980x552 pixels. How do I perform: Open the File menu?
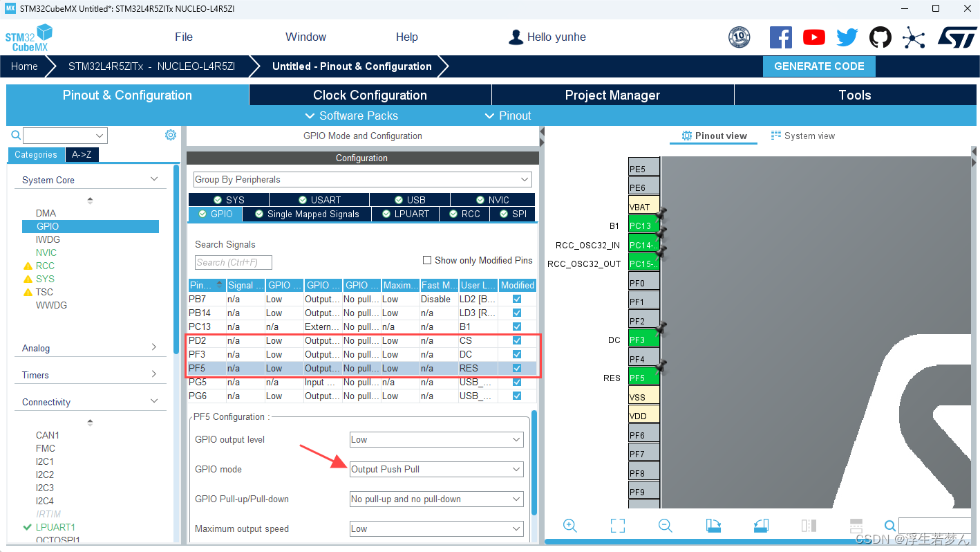(184, 37)
